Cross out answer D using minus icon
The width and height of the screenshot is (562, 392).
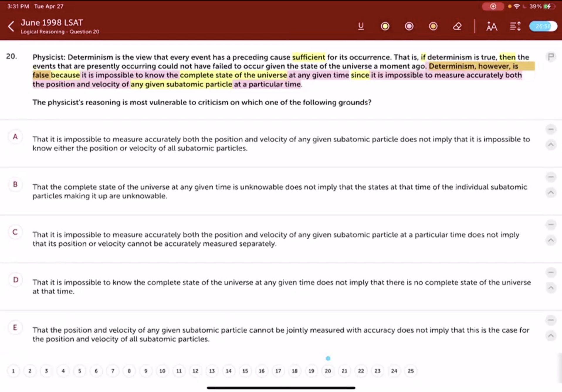tap(551, 272)
